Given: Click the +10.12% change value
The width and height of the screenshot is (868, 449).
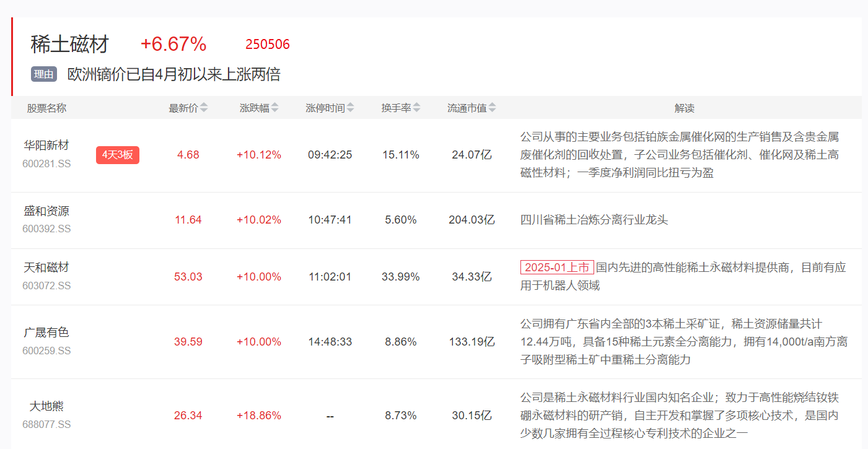Looking at the screenshot, I should [259, 155].
